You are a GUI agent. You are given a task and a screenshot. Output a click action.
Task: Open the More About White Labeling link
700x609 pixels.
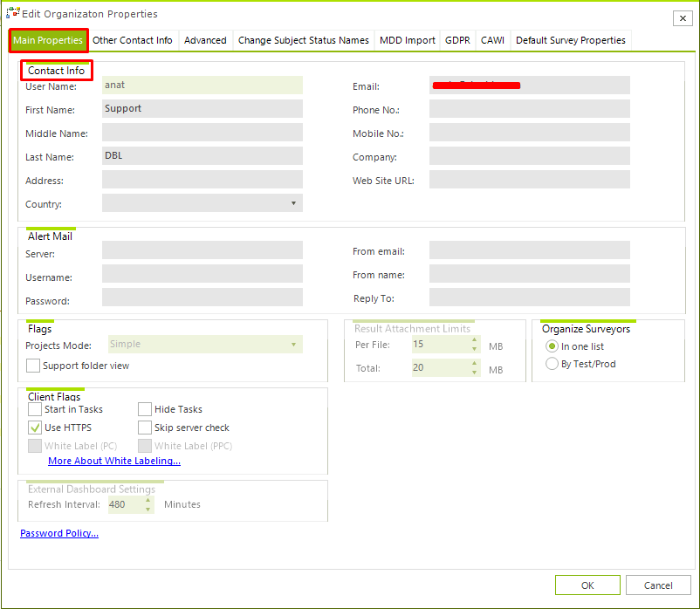pyautogui.click(x=114, y=461)
